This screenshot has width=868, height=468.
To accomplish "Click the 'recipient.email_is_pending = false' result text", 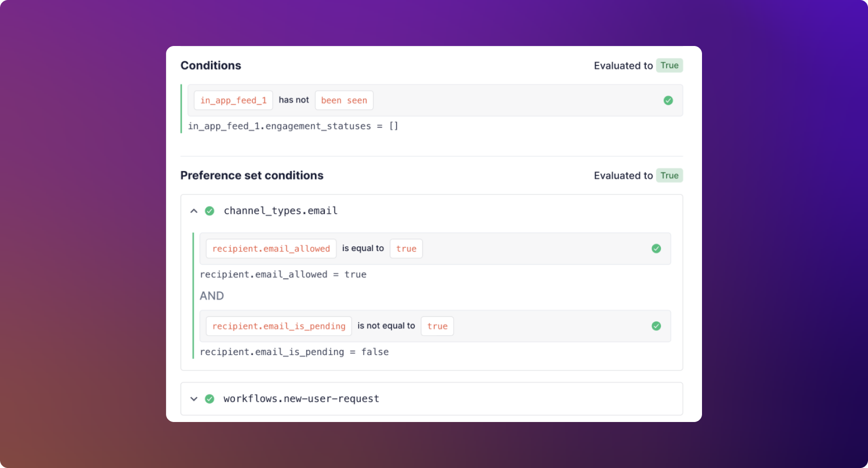I will [294, 352].
